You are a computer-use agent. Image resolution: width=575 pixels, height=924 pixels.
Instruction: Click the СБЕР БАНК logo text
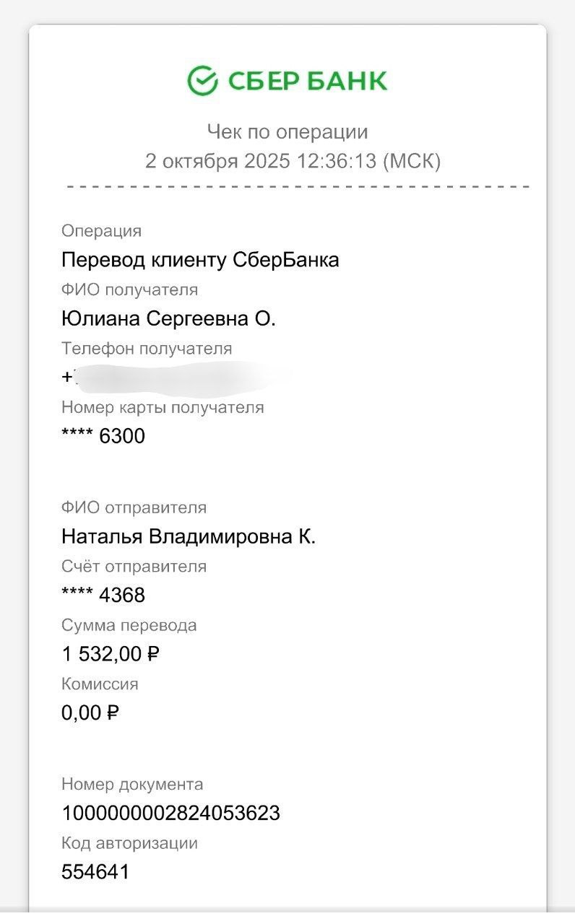tap(308, 81)
